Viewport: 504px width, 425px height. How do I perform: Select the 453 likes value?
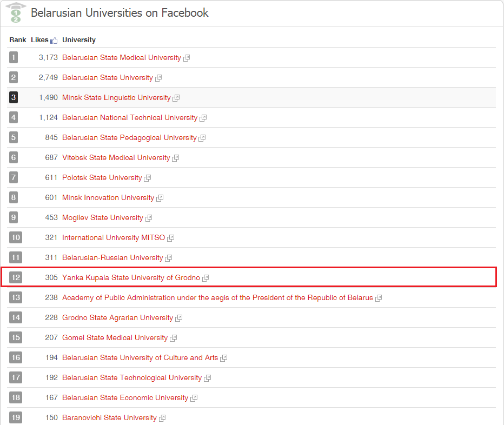pyautogui.click(x=51, y=217)
